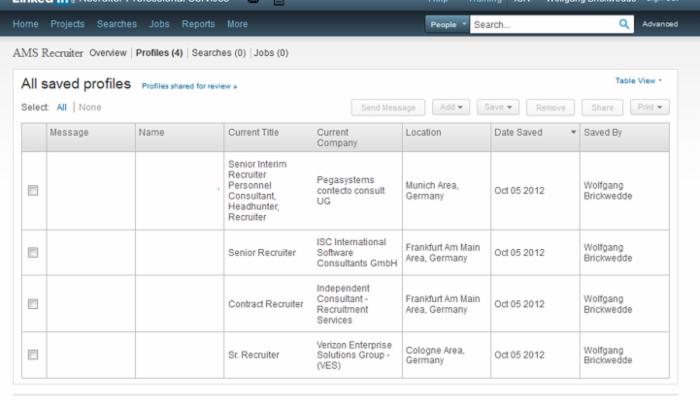Screen dimensions: 700x402
Task: Go to the Reports menu item
Action: pyautogui.click(x=198, y=24)
